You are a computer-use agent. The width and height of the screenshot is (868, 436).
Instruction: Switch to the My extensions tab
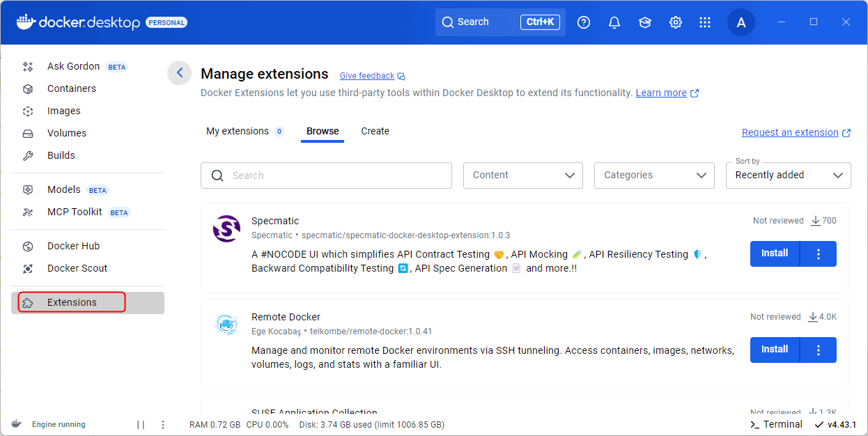coord(239,131)
